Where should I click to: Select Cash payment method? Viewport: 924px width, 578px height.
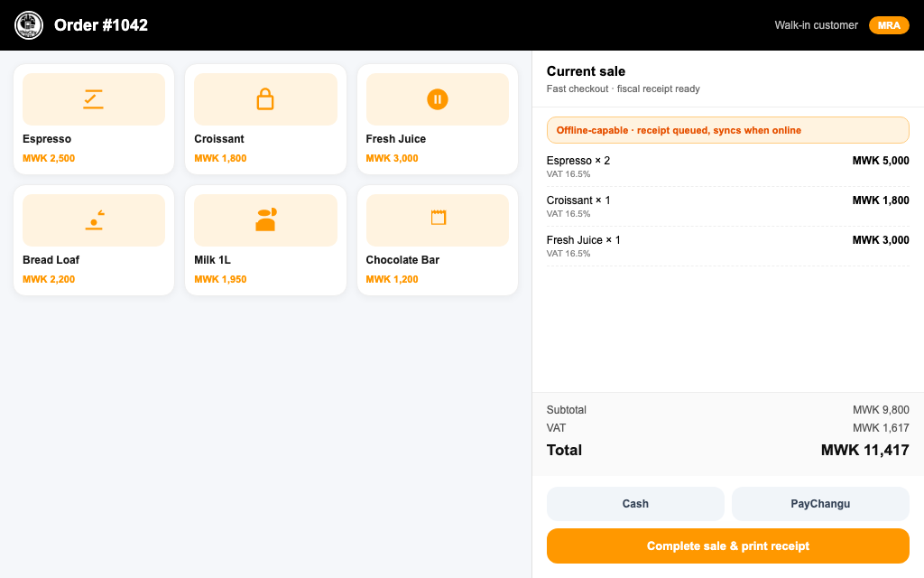pos(635,504)
